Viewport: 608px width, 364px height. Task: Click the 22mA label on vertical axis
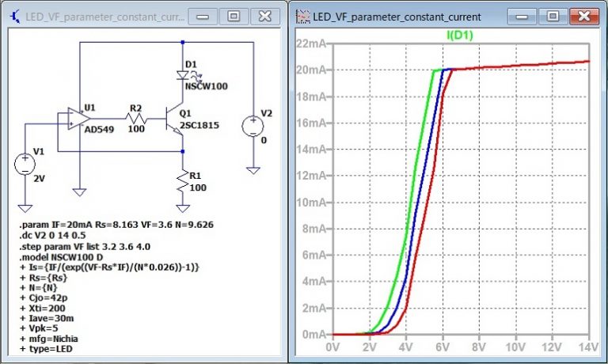pyautogui.click(x=310, y=43)
